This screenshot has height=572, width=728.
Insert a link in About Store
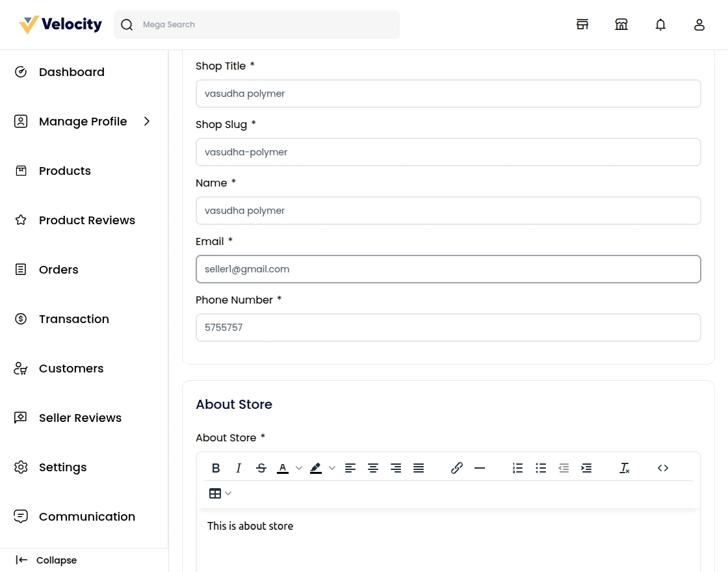pyautogui.click(x=456, y=468)
